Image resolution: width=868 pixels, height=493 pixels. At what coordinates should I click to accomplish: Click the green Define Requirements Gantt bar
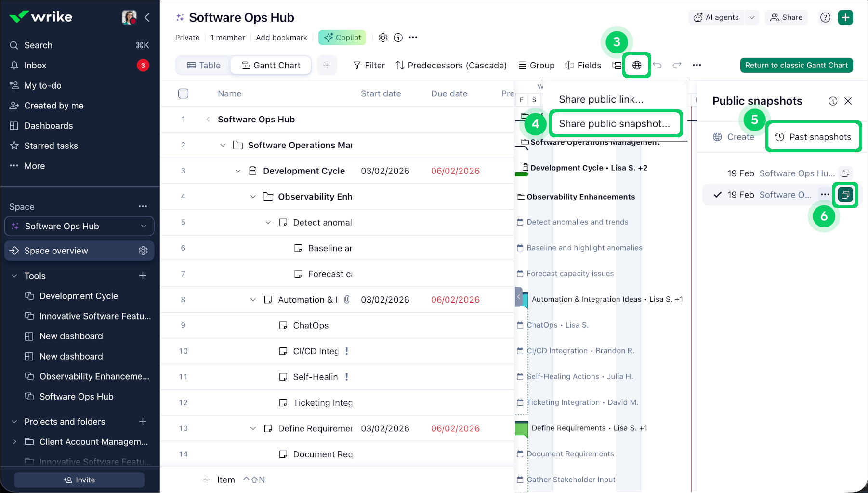(521, 428)
